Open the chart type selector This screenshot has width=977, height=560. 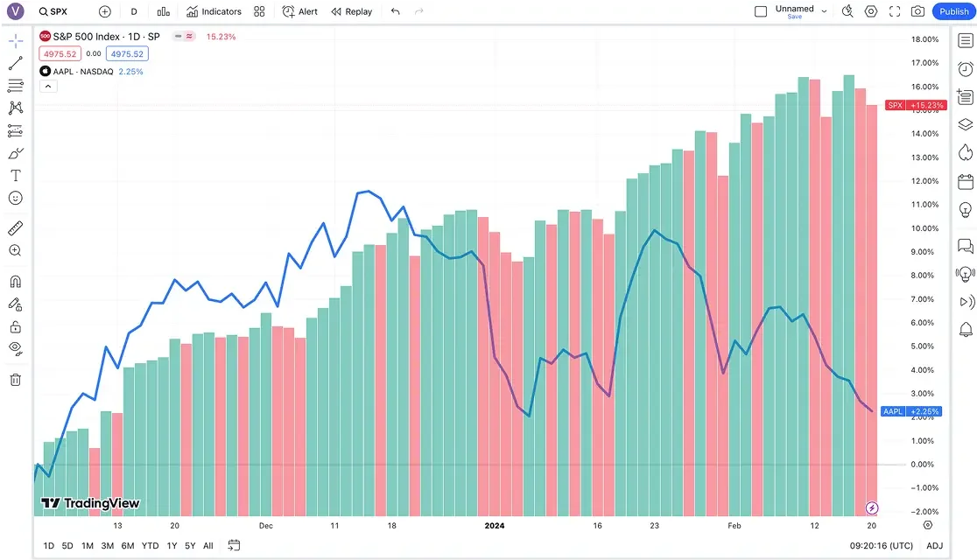coord(163,11)
